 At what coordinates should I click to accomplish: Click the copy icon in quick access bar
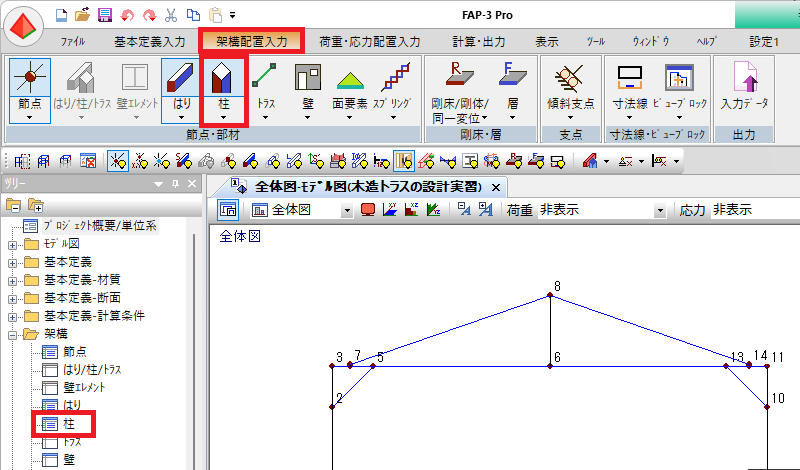click(x=193, y=15)
